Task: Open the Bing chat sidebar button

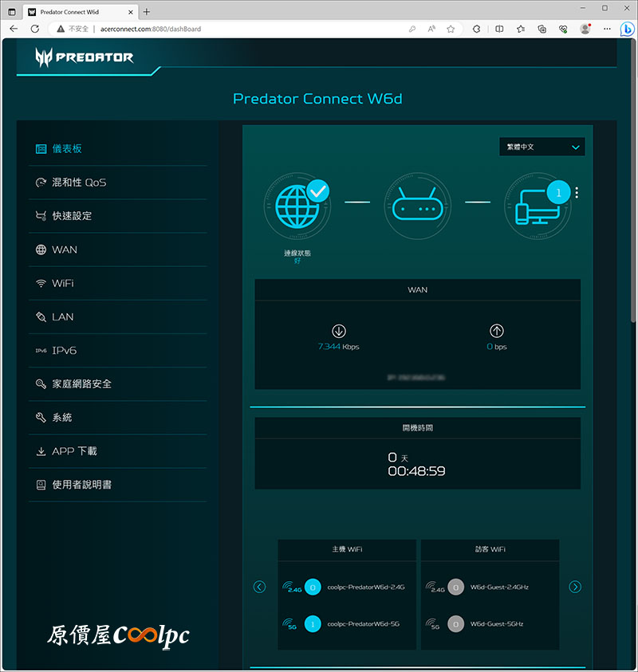Action: 627,29
